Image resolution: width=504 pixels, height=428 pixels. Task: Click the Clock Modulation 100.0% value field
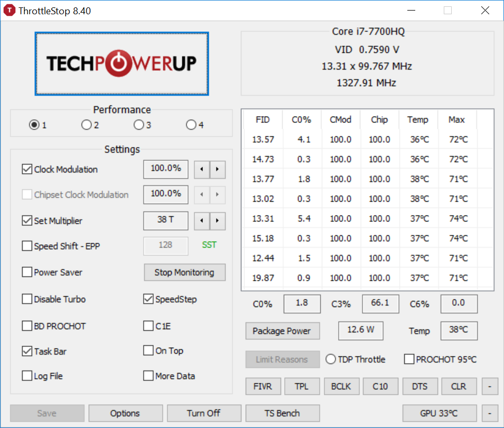tap(165, 169)
